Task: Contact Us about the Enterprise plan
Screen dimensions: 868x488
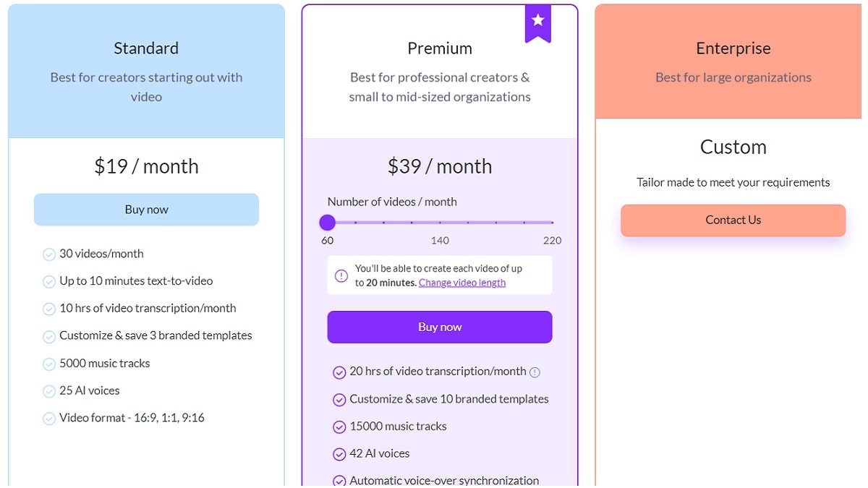Action: (x=733, y=221)
